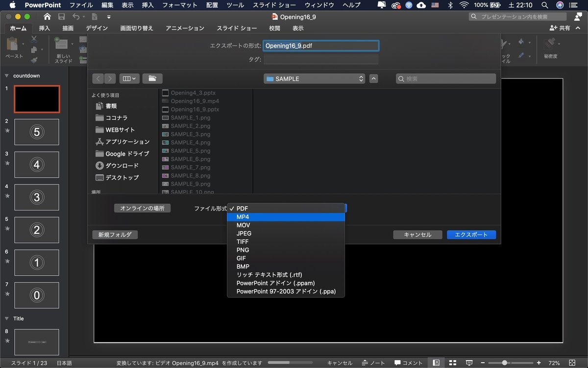Click the オンラインの場所 button
Screen dimensions: 588x368
coord(143,208)
